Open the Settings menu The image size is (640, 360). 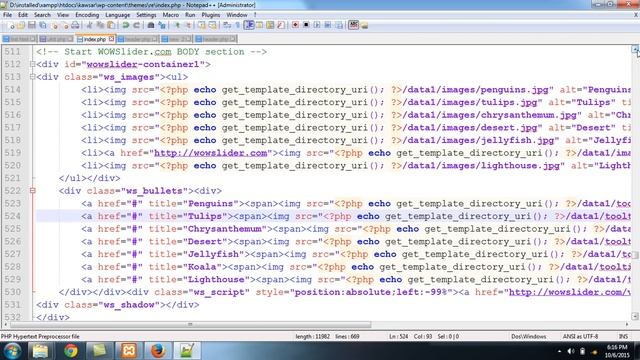pos(146,15)
